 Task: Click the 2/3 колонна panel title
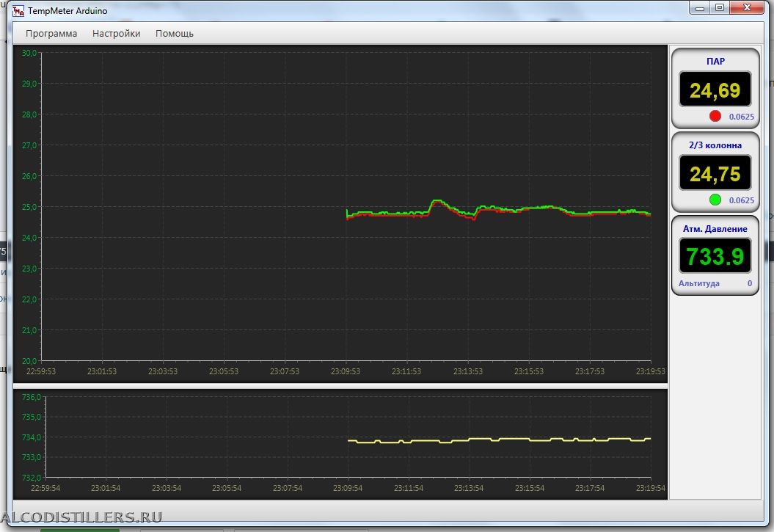point(715,145)
